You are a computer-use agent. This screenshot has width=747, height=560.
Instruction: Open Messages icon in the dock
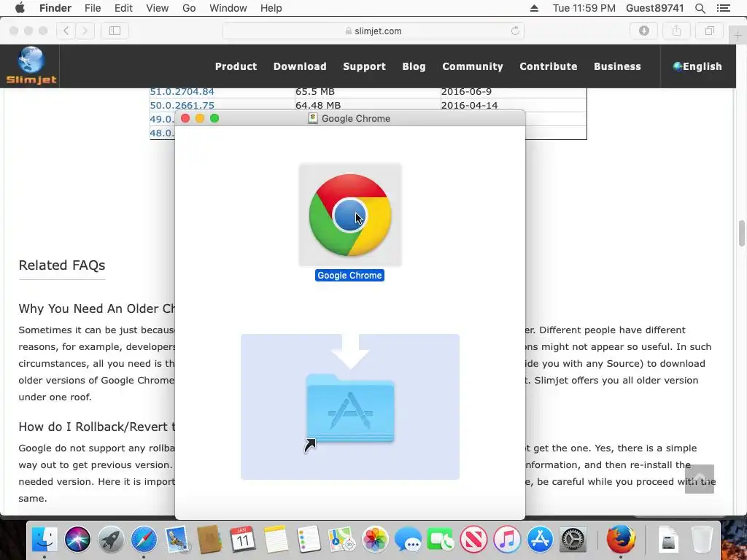click(x=408, y=540)
